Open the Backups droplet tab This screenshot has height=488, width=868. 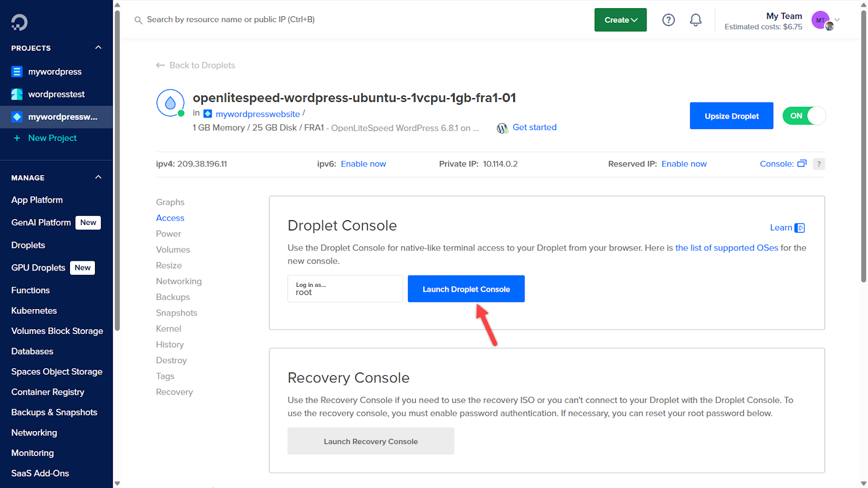point(173,297)
